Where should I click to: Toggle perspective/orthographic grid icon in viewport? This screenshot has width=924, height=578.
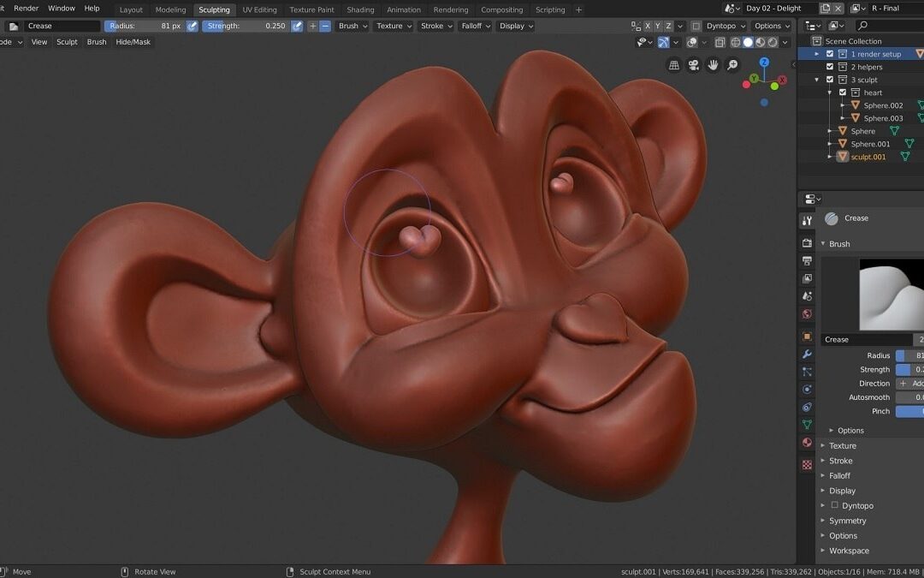tap(674, 65)
